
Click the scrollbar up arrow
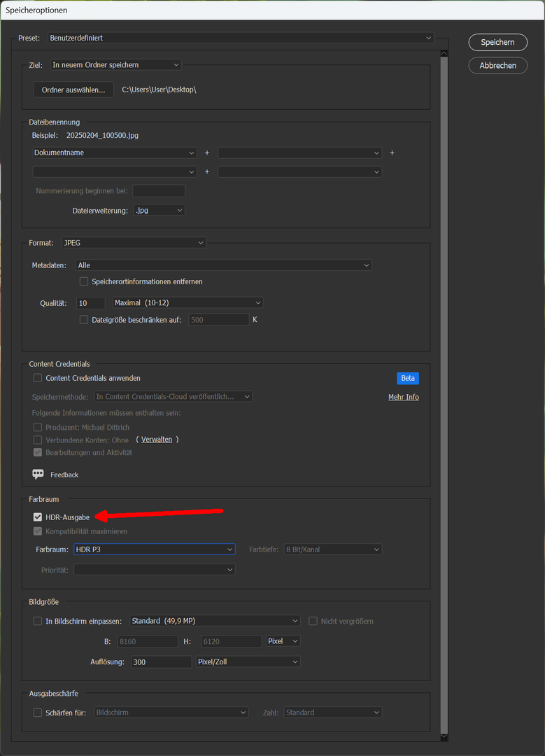[x=444, y=53]
